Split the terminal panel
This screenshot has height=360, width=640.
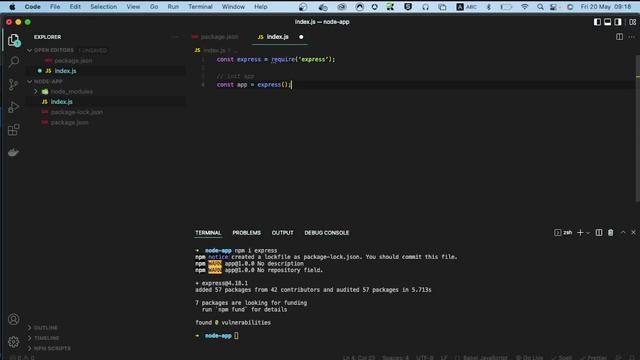(599, 233)
